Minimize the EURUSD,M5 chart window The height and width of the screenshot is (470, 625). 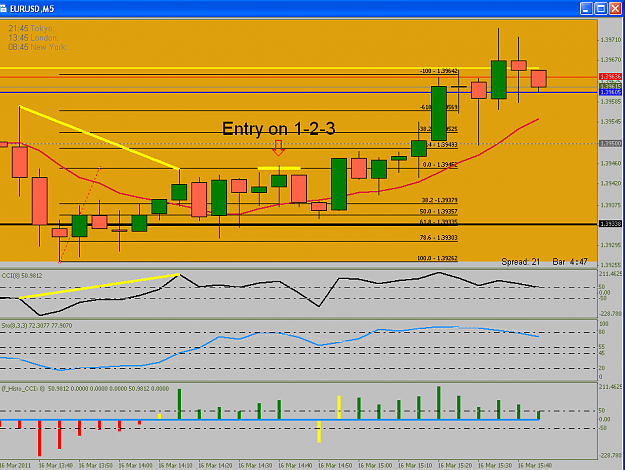[586, 8]
